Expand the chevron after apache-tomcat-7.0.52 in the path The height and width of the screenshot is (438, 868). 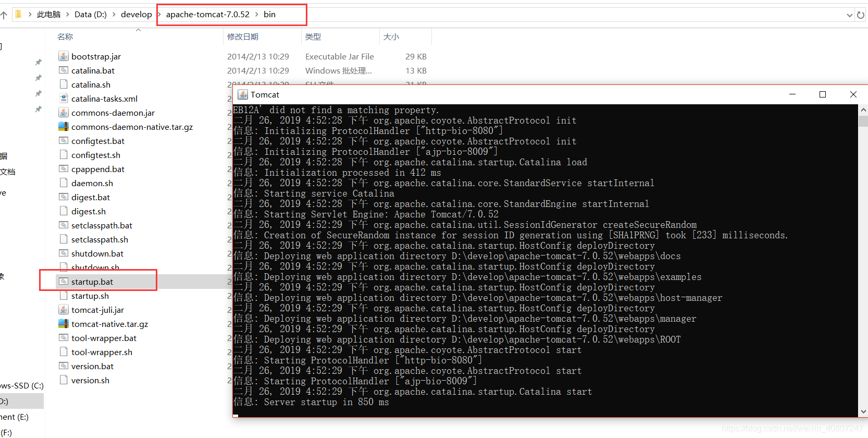click(257, 15)
